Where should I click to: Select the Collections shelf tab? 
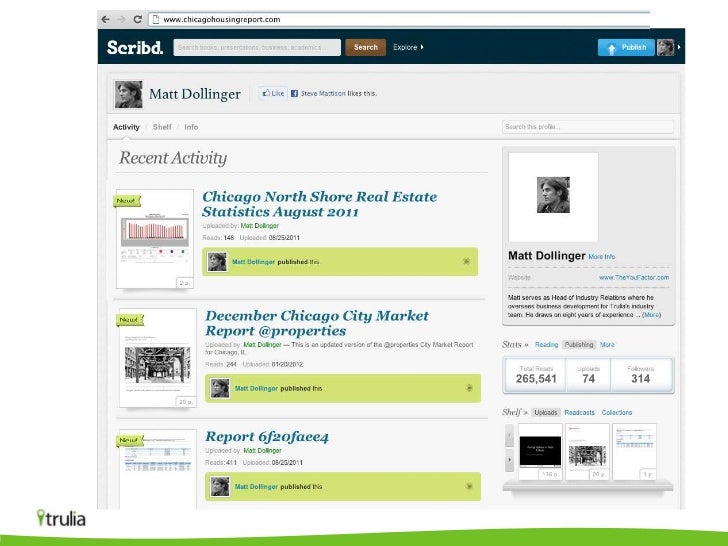coord(617,412)
